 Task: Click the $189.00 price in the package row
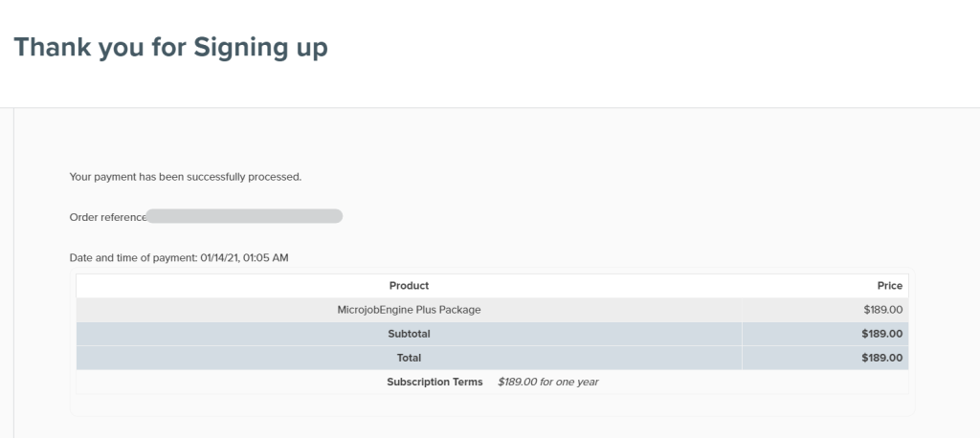882,310
